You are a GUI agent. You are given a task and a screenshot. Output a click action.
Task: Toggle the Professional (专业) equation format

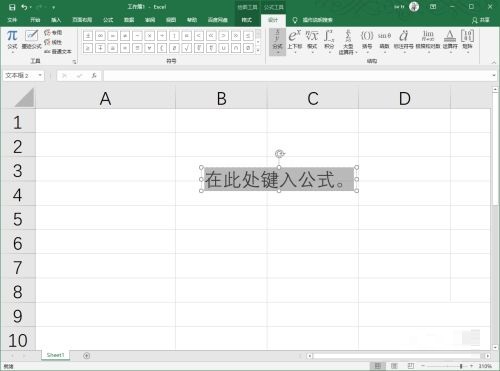click(x=53, y=32)
